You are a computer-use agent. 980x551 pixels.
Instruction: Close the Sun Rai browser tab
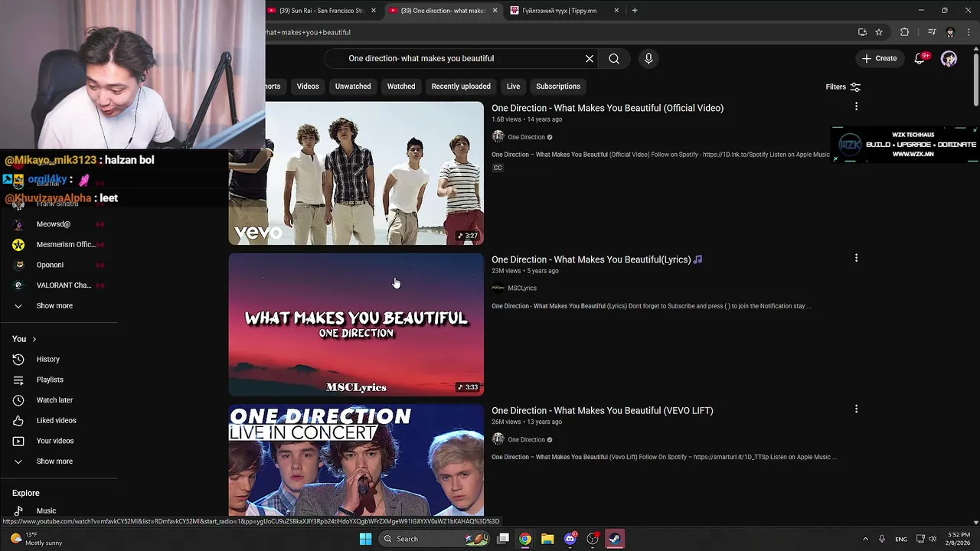(374, 11)
